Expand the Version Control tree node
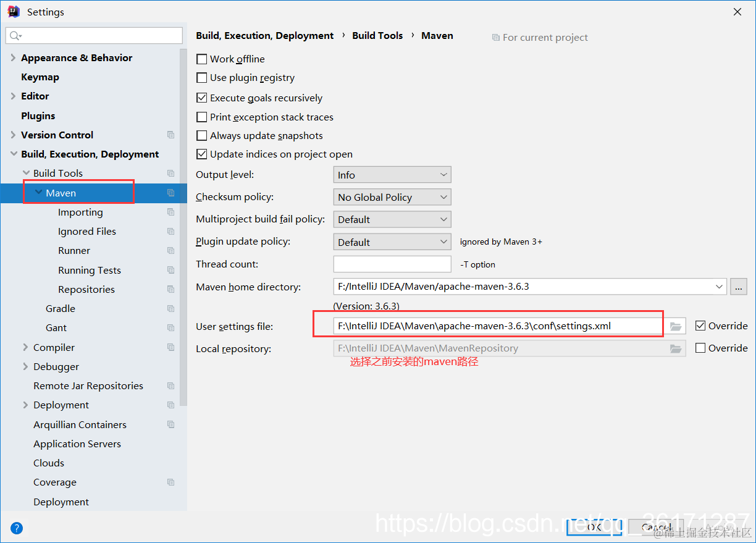This screenshot has width=756, height=543. 14,135
